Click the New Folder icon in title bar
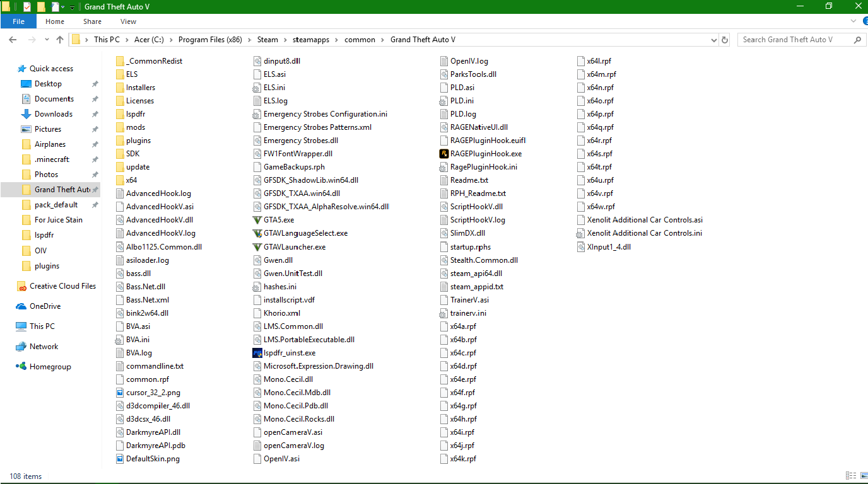This screenshot has height=484, width=868. pos(41,7)
